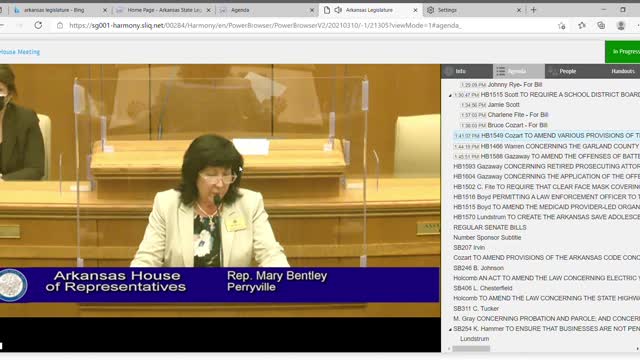Click the video of Rep. Mary Bentley
This screenshot has width=640, height=360.
[x=220, y=190]
